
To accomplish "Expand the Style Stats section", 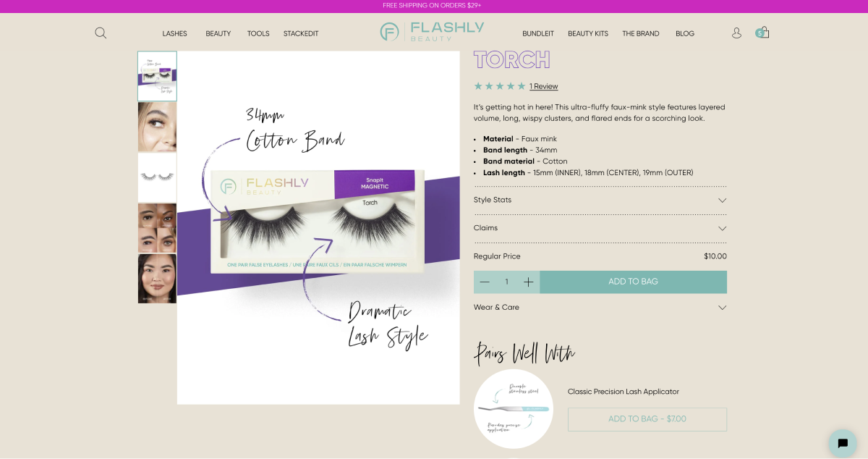I will [x=600, y=200].
